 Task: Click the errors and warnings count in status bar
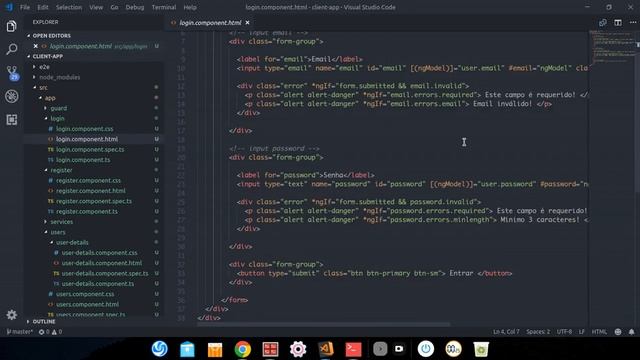(x=50, y=332)
